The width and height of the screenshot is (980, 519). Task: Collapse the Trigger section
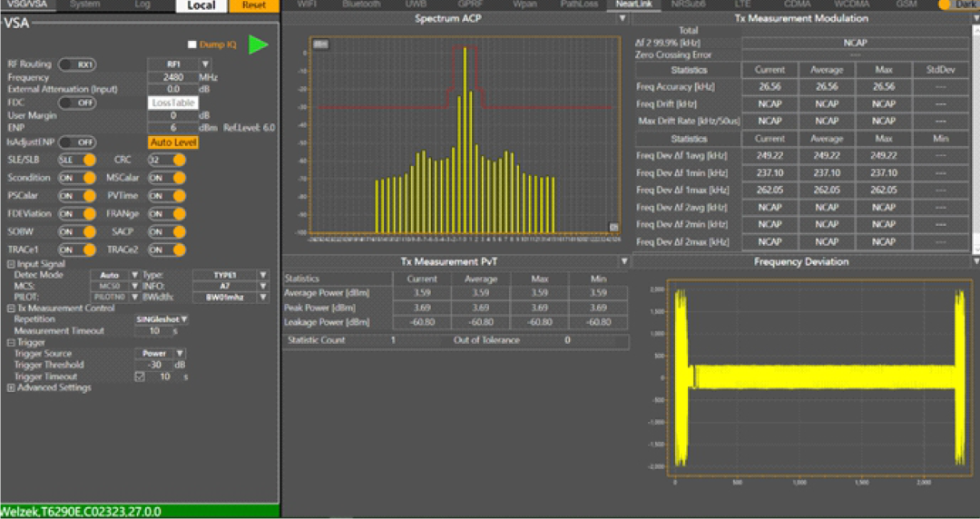click(11, 343)
